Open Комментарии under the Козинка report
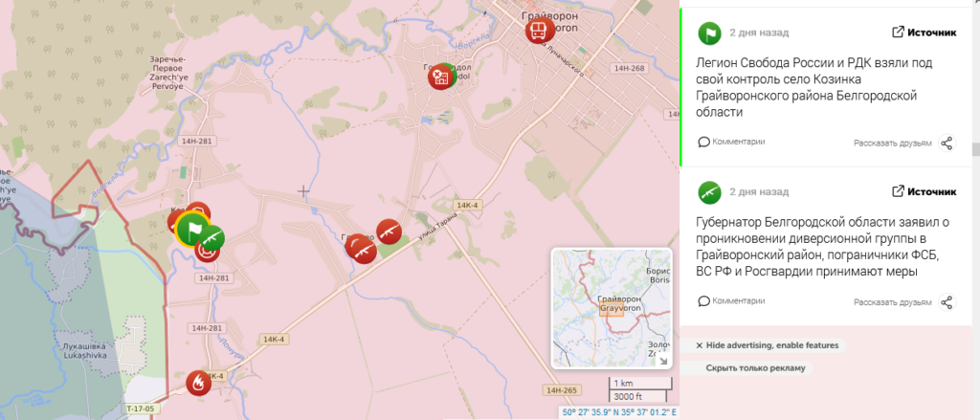980x420 pixels. click(x=731, y=142)
